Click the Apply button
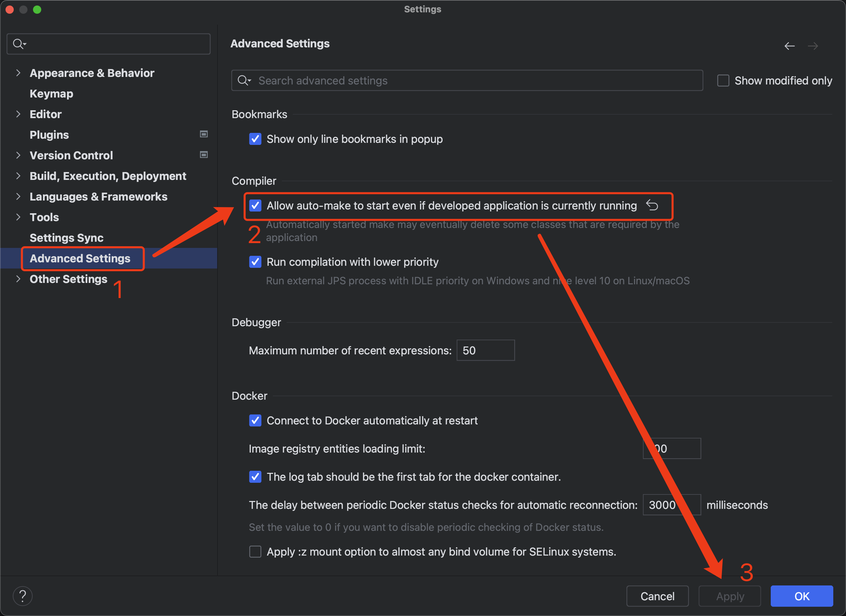The height and width of the screenshot is (616, 846). (x=729, y=596)
